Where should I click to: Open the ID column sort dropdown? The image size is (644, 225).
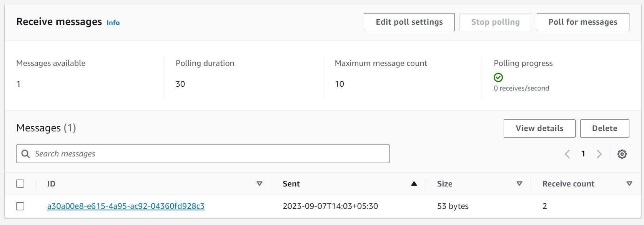[x=260, y=184]
